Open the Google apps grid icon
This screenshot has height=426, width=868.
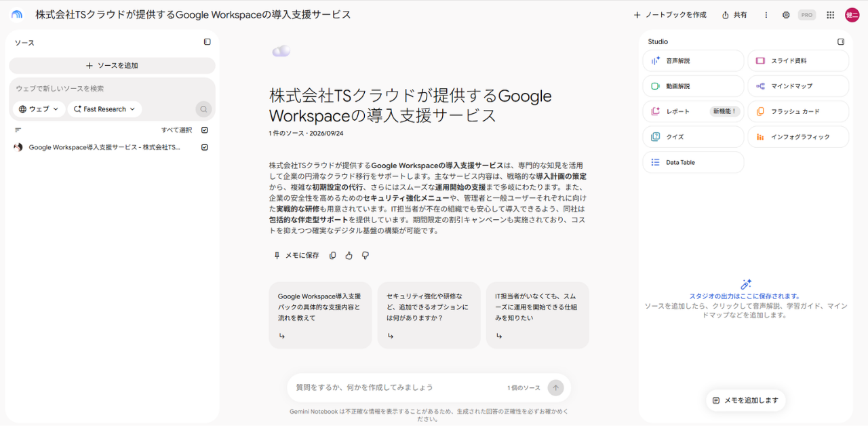pos(830,15)
